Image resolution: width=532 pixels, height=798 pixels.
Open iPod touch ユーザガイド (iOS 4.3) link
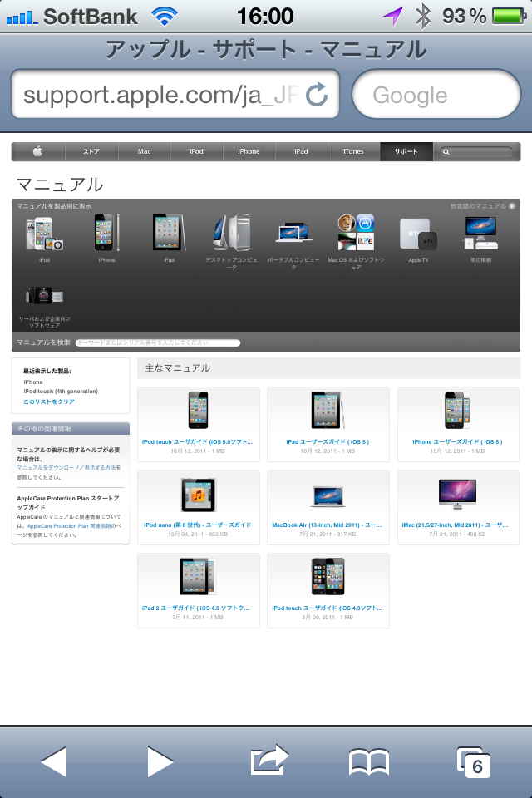(x=328, y=608)
